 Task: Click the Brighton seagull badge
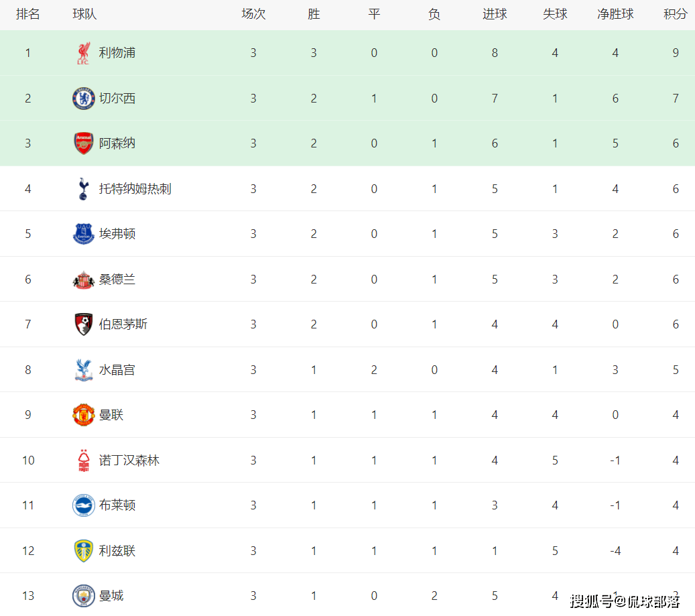pyautogui.click(x=83, y=505)
